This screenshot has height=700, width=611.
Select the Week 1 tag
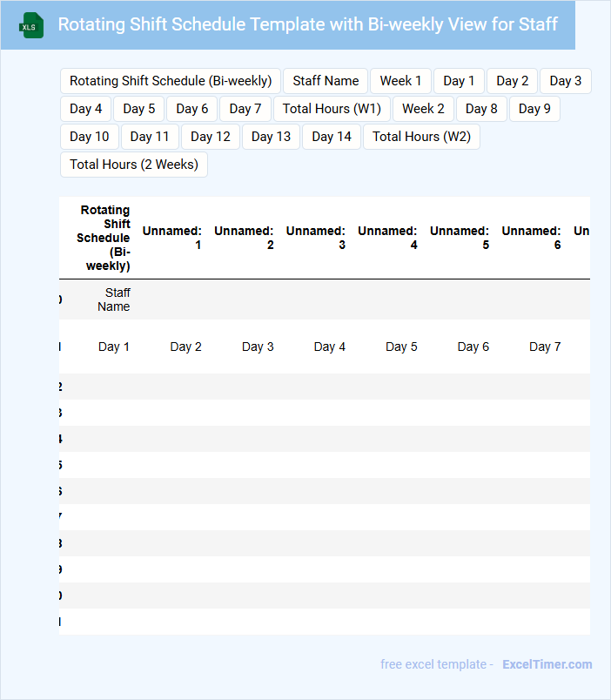click(400, 81)
